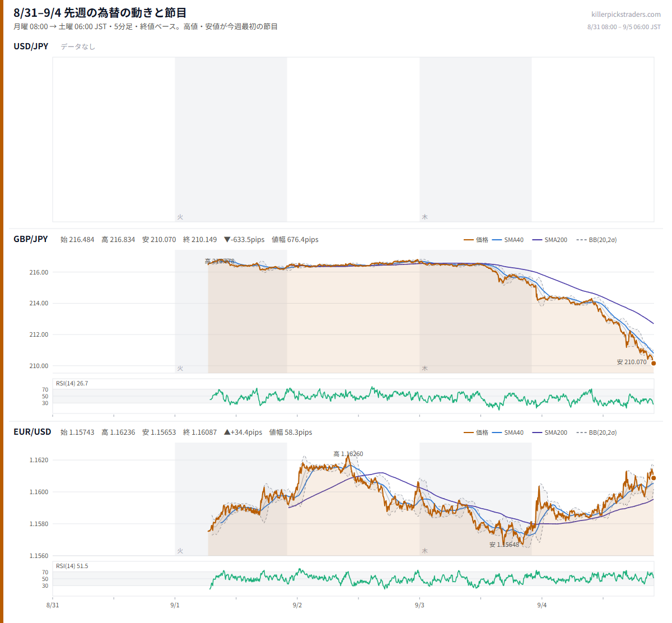Click GBP/JPY opening value 始 216.484
This screenshot has height=623, width=672.
click(x=77, y=239)
